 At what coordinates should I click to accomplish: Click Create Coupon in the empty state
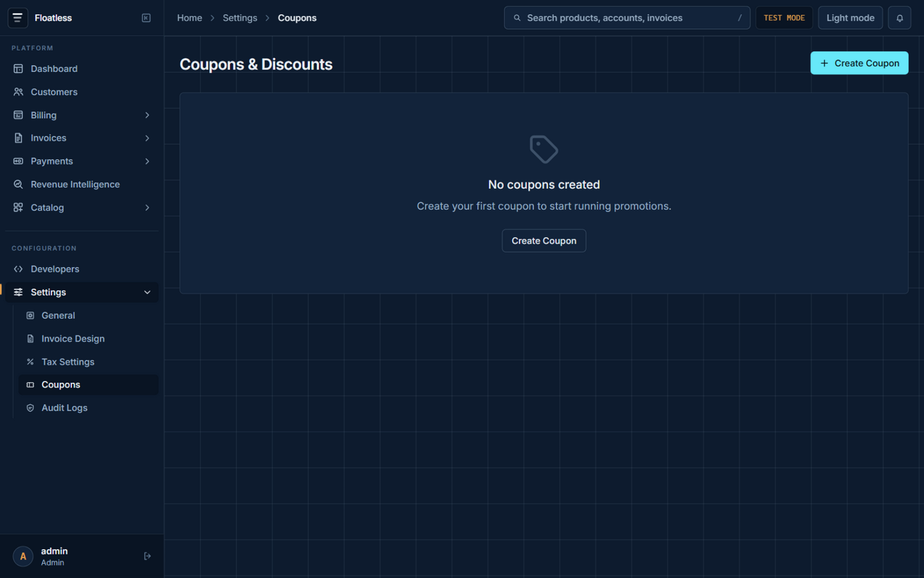(543, 241)
